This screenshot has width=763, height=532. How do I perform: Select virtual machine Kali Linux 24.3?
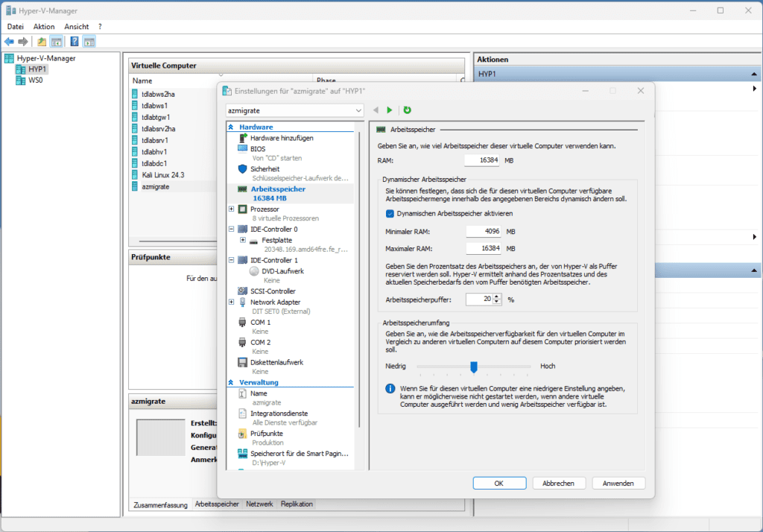(163, 175)
